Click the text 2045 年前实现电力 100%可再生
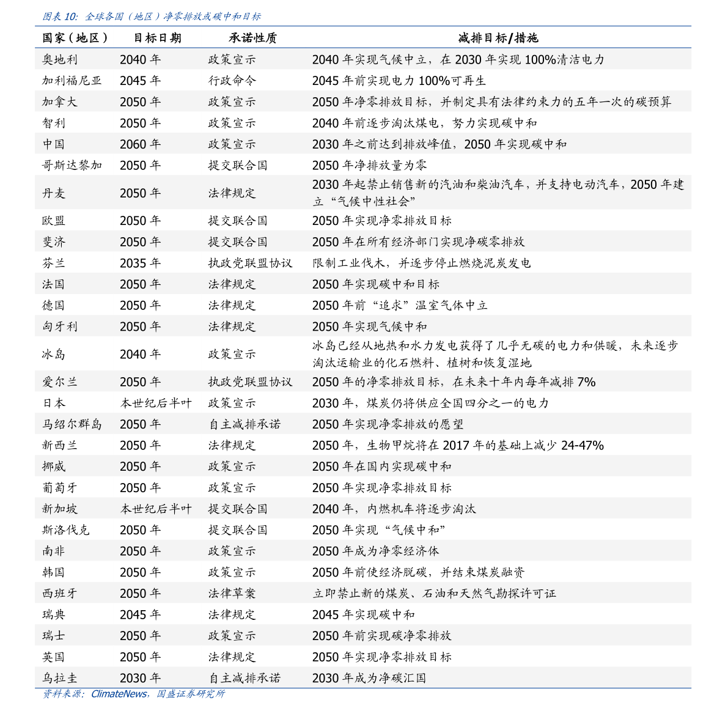728x711 pixels. [x=399, y=81]
